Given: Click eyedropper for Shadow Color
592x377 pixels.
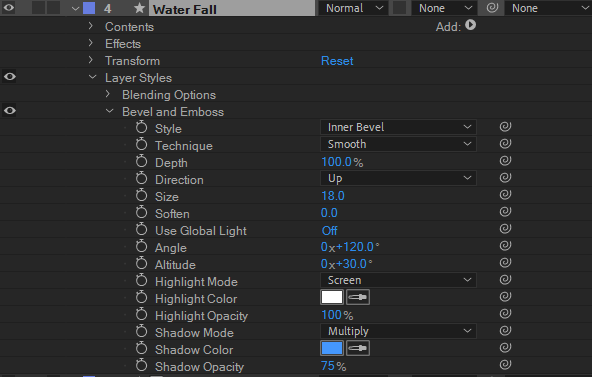Looking at the screenshot, I should click(358, 348).
